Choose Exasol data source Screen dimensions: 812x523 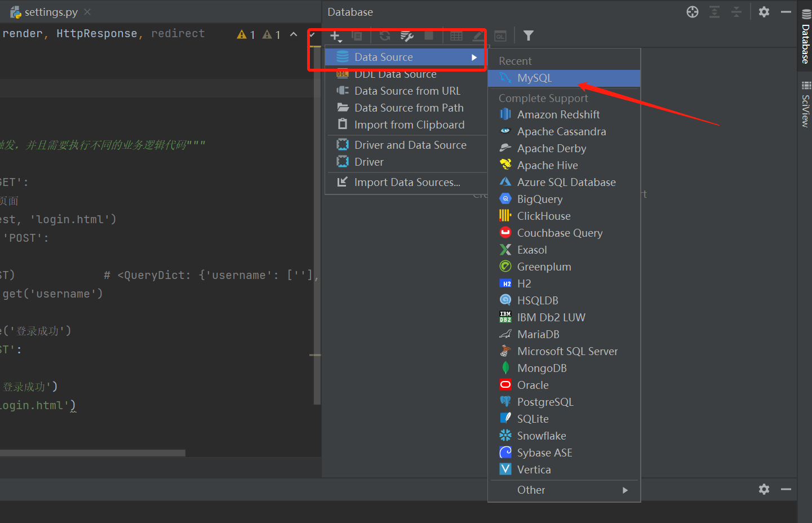[564, 250]
